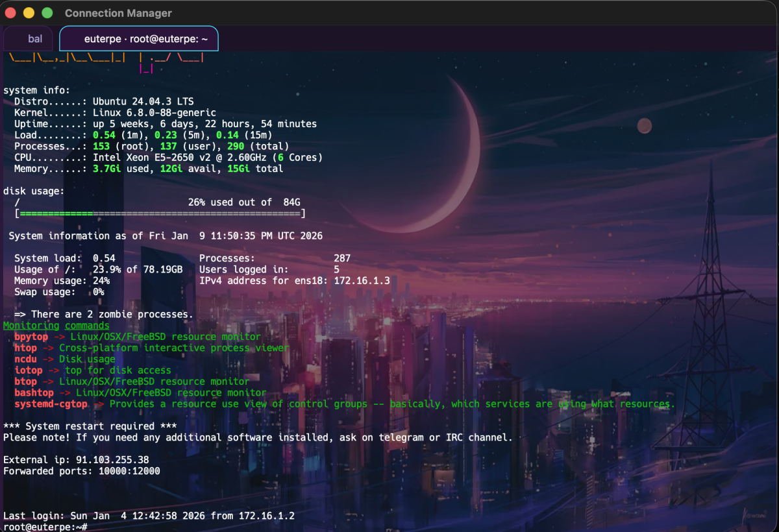This screenshot has width=779, height=532.
Task: Click "*** System restart required ***" line
Action: pyautogui.click(x=90, y=426)
